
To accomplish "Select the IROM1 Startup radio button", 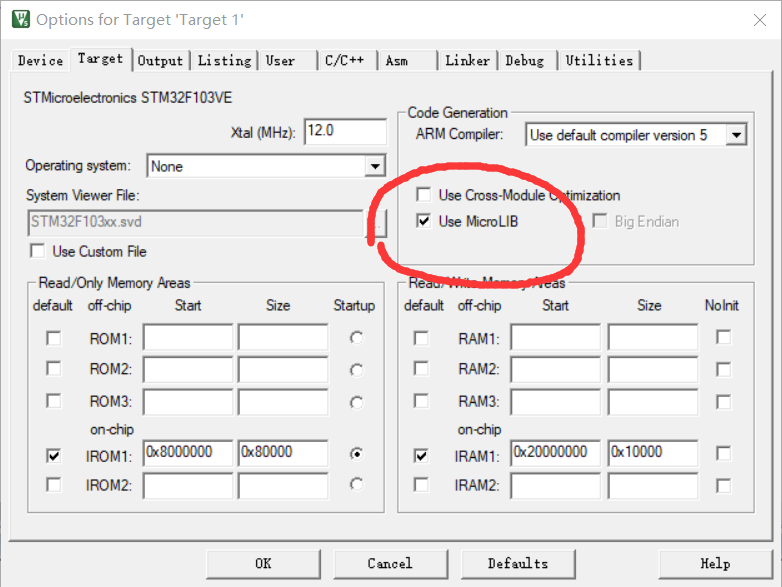I will (356, 454).
